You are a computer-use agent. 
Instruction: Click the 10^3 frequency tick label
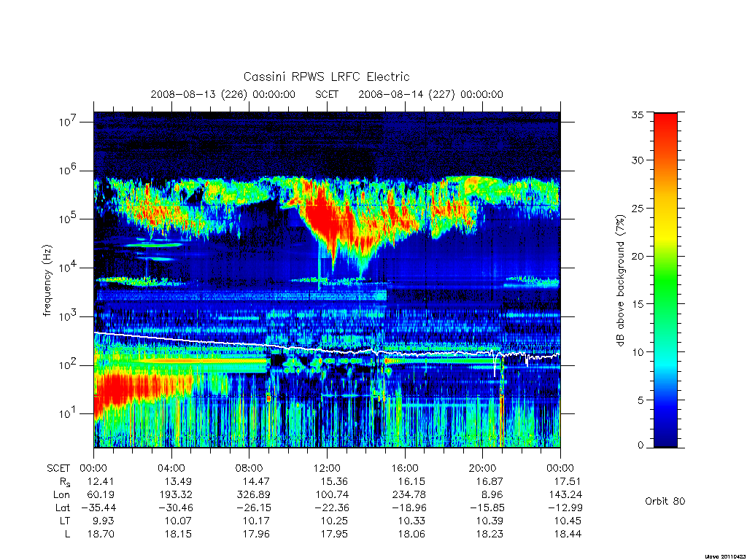point(68,316)
